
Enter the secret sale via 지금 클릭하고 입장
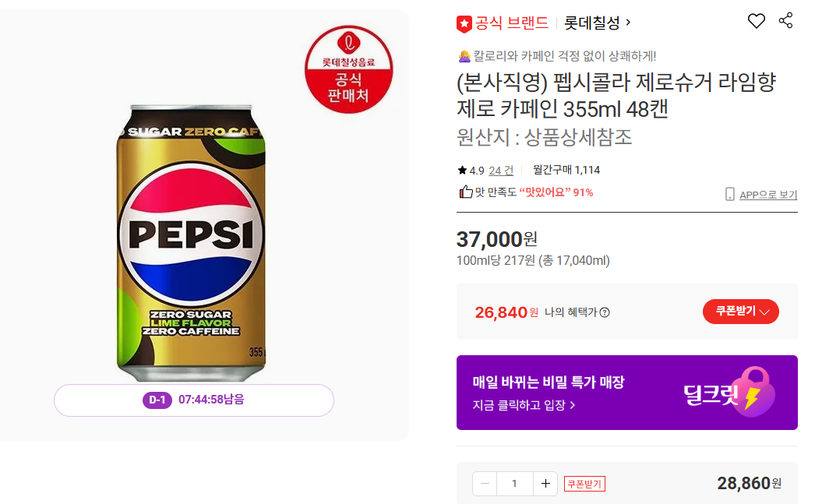click(524, 405)
